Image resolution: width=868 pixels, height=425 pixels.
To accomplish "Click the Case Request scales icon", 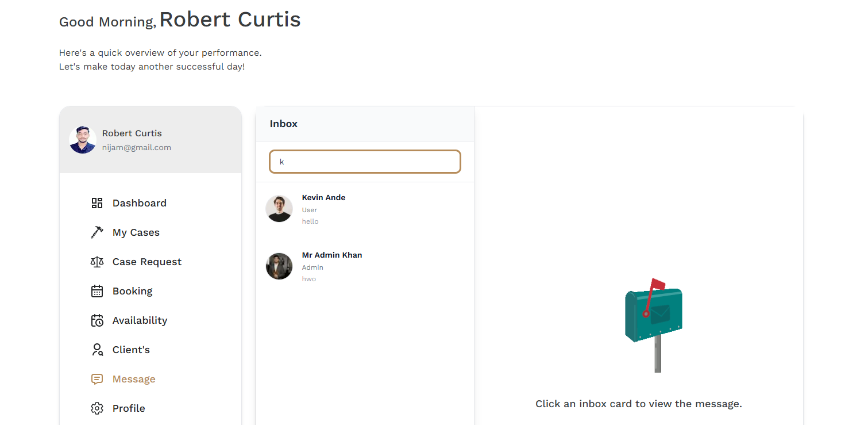I will [x=97, y=262].
